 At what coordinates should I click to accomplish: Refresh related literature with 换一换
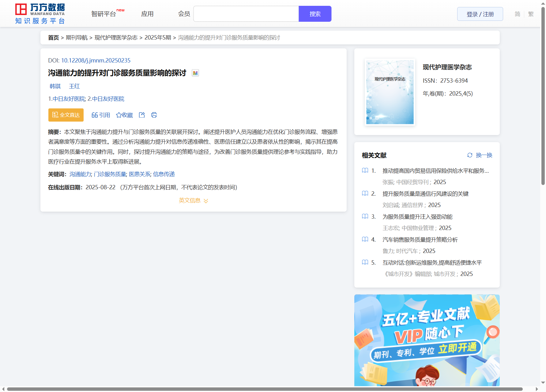[480, 155]
